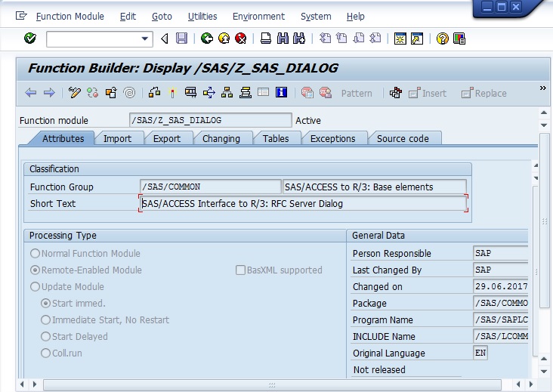Click the binoculars Find icon
553x392 pixels.
[x=283, y=38]
